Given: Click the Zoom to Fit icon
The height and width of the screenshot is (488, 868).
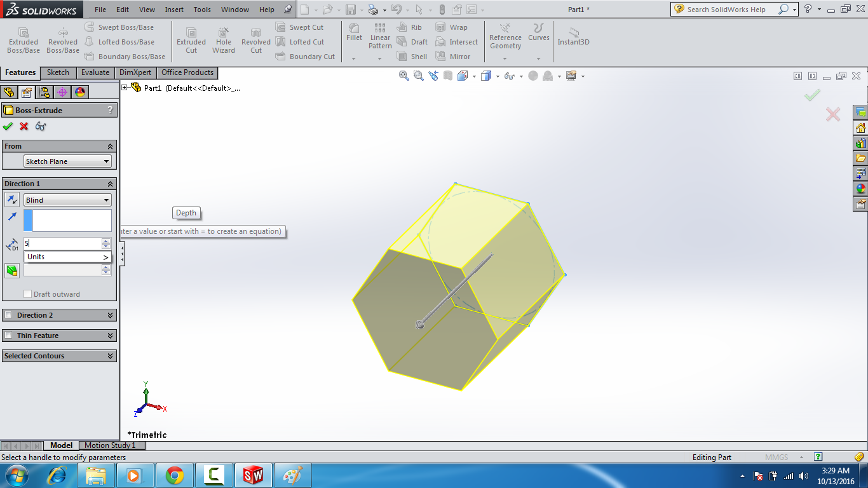Looking at the screenshot, I should 404,75.
